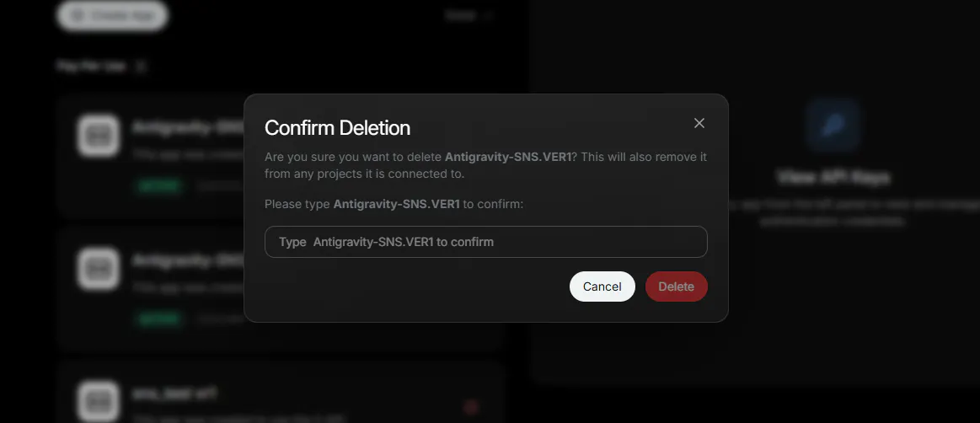Image resolution: width=980 pixels, height=423 pixels.
Task: Confirm with the red Delete button
Action: pos(677,286)
